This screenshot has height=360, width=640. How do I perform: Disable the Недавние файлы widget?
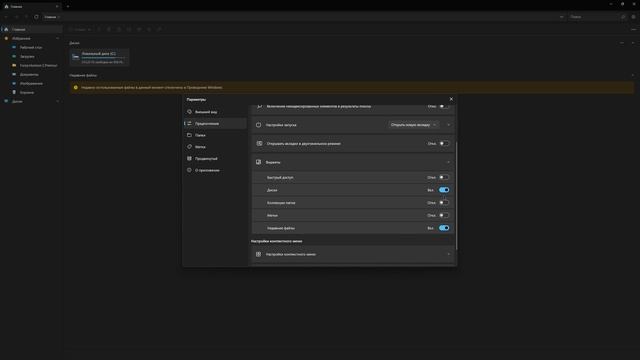(444, 228)
